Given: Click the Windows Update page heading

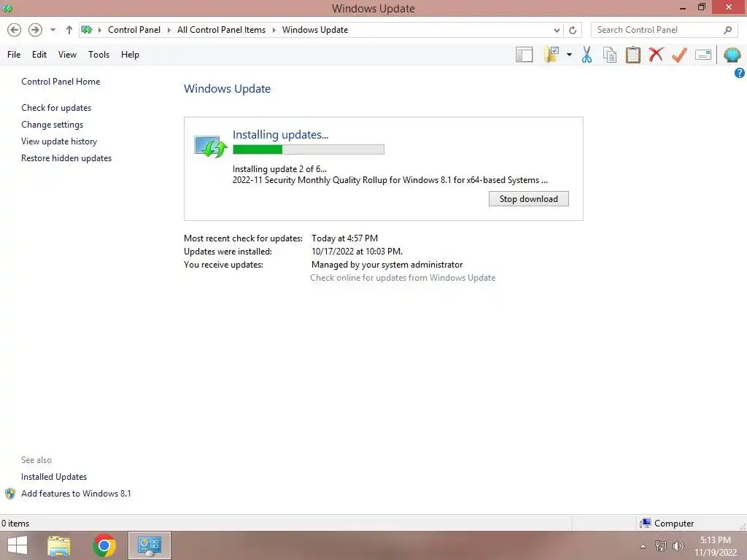Looking at the screenshot, I should 228,89.
